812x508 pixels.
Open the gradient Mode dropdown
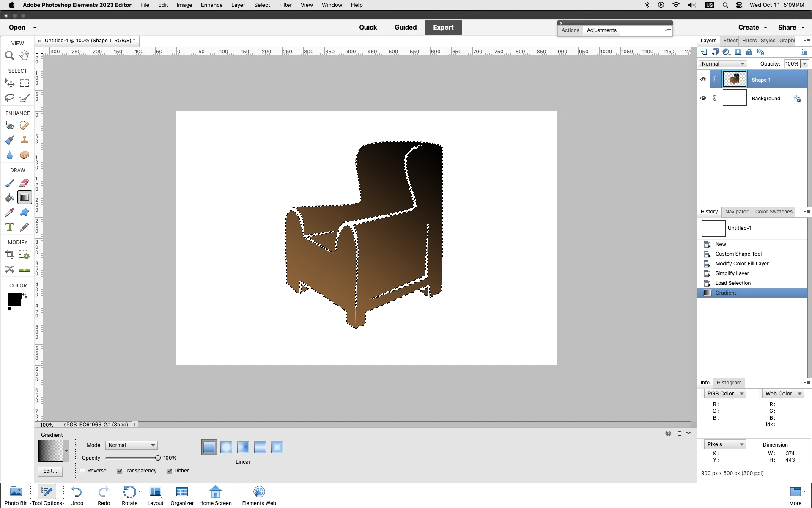coord(132,445)
